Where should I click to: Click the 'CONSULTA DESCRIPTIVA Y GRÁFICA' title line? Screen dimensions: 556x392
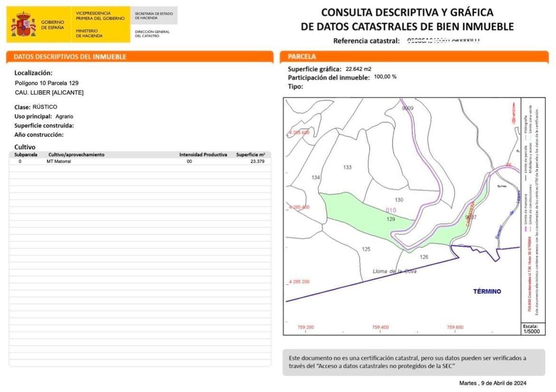pos(407,12)
